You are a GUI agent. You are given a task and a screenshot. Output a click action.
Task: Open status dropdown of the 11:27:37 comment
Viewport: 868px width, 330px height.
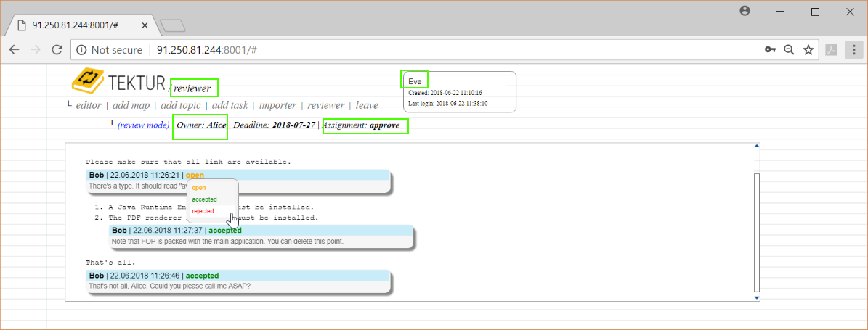coord(225,231)
